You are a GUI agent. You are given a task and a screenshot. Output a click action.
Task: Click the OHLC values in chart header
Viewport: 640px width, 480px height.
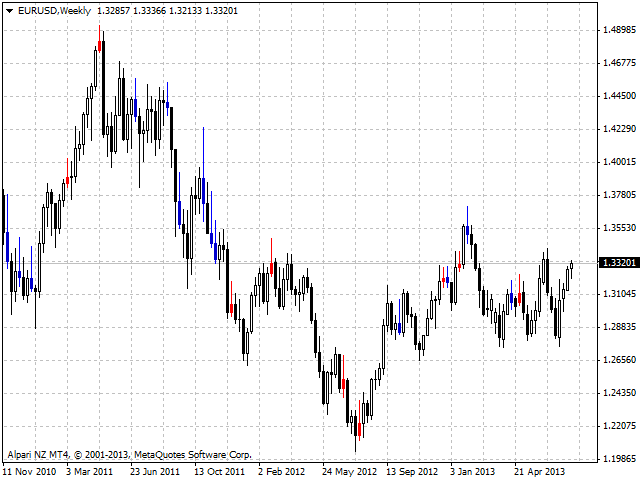click(153, 10)
